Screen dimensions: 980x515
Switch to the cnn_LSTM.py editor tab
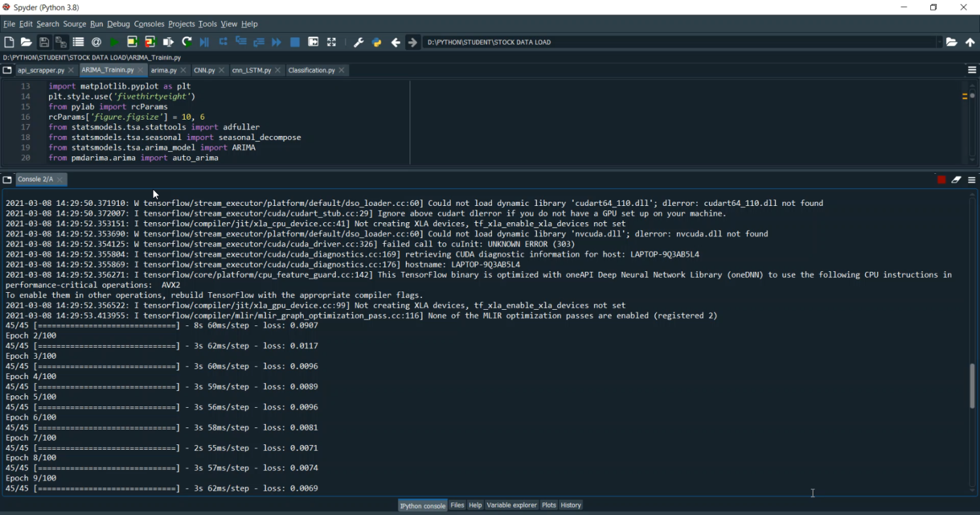[252, 70]
